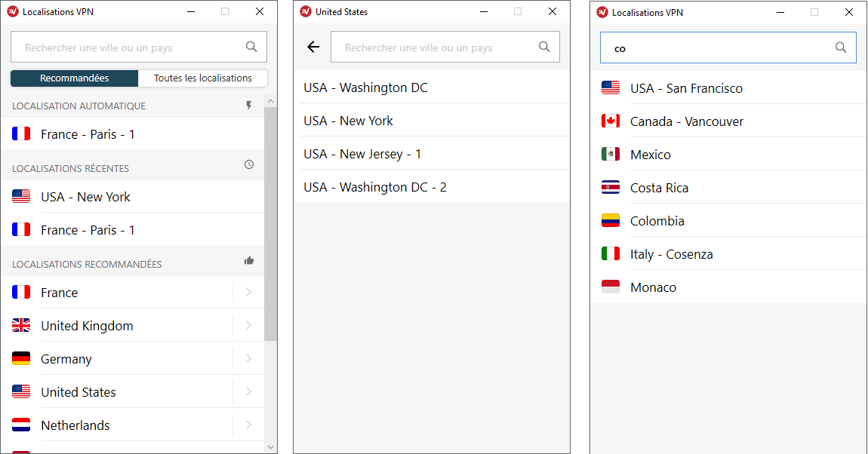Image resolution: width=868 pixels, height=454 pixels.
Task: Choose Colombia search result
Action: click(728, 221)
